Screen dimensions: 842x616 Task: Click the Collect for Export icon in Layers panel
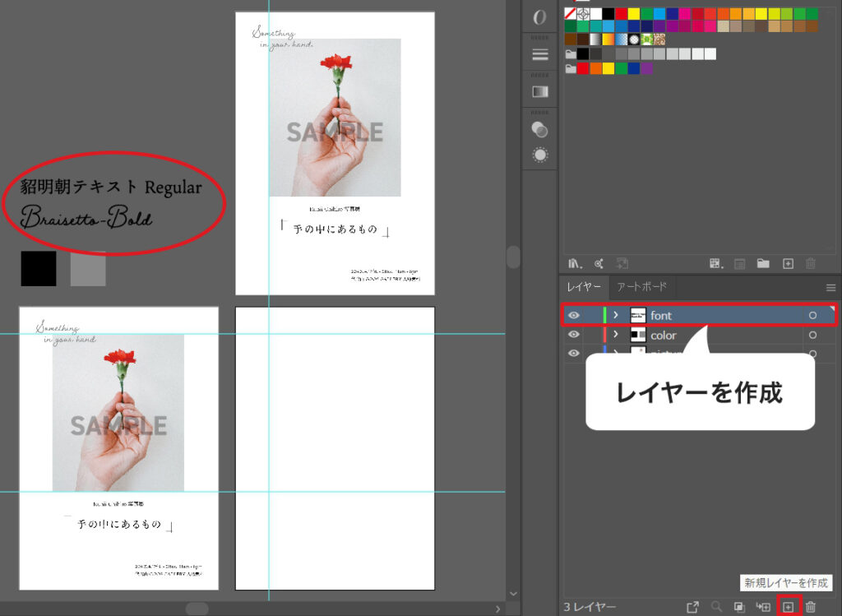click(x=692, y=607)
